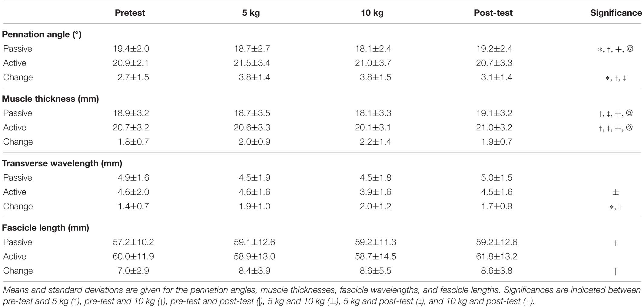Select the 5 kg column header
644x308 pixels.
251,13
